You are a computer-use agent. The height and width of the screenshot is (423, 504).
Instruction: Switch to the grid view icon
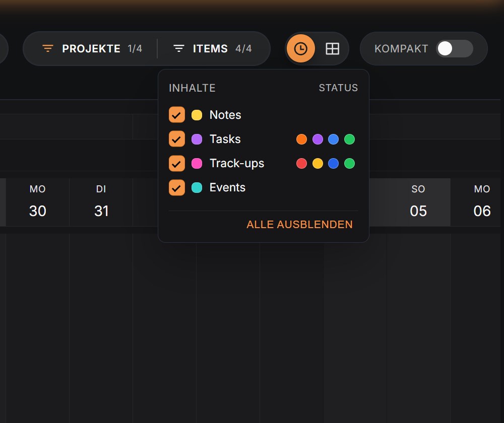pyautogui.click(x=332, y=49)
